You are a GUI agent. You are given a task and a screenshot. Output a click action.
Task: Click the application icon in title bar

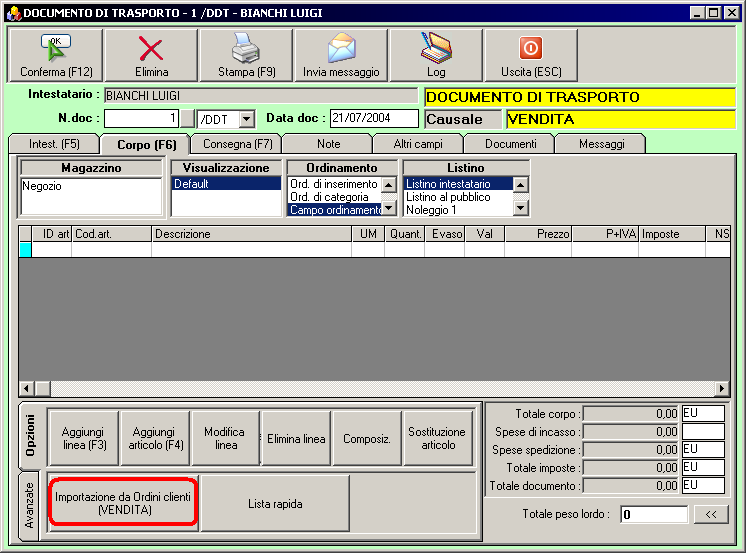click(13, 13)
